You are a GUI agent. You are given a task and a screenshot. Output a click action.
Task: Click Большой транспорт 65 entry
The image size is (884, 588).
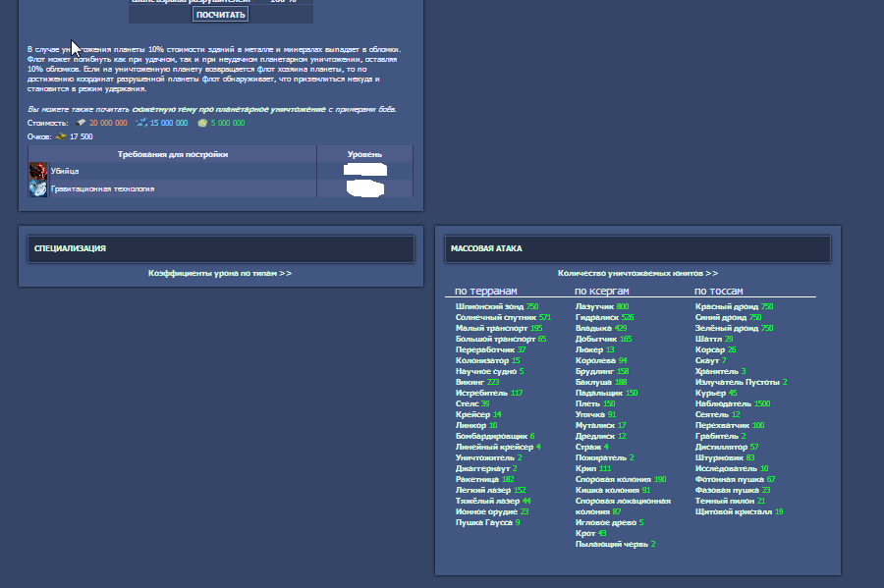pos(501,339)
